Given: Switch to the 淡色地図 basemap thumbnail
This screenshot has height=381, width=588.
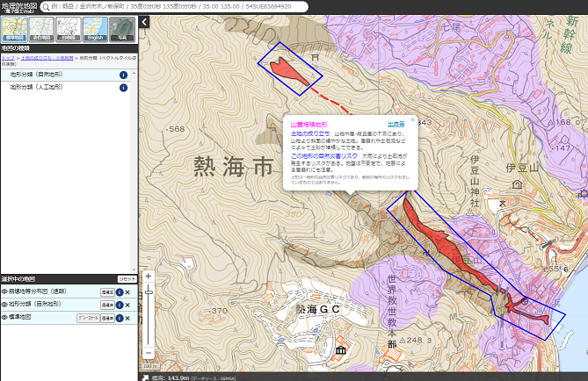Looking at the screenshot, I should point(41,29).
